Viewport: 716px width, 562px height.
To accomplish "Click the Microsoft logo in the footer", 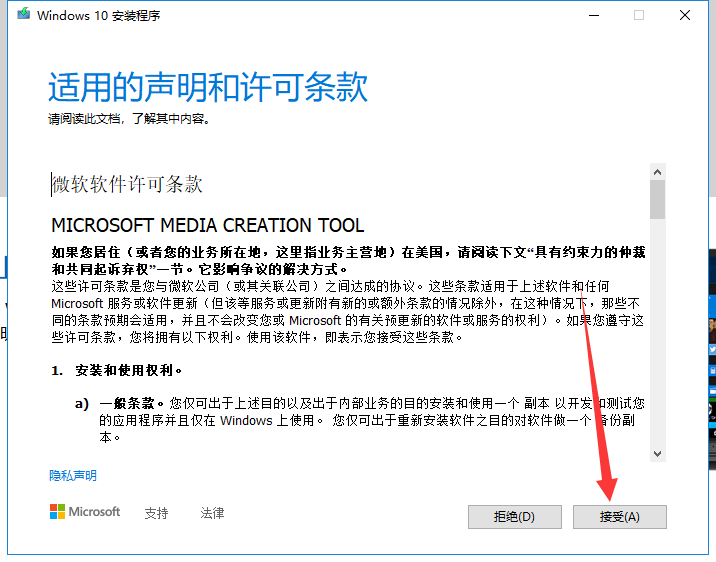I will [x=85, y=512].
